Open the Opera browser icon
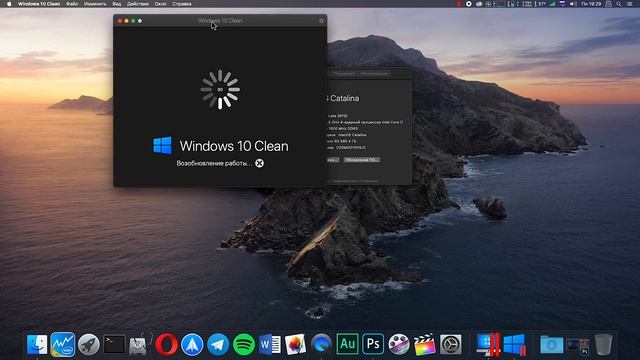Viewport: 640px width, 360px height. [166, 344]
